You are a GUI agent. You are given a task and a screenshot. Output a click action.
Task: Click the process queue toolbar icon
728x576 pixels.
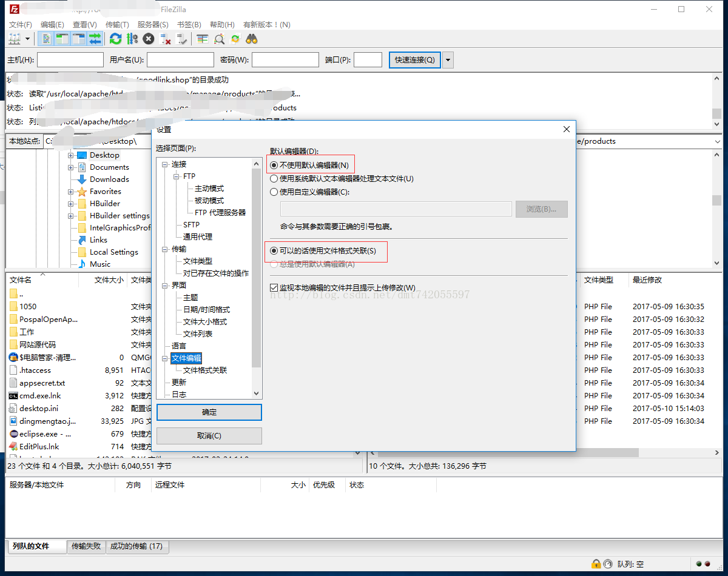[x=132, y=39]
